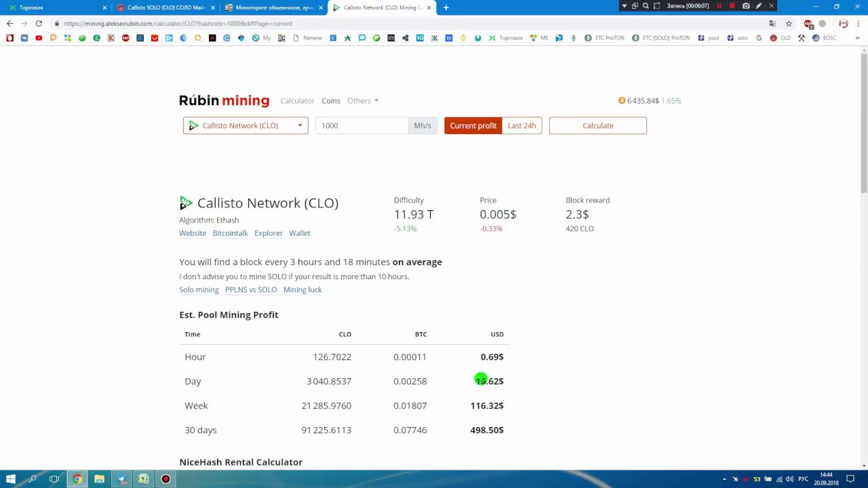Open the EOSC bookmark
The width and height of the screenshot is (868, 488).
(825, 38)
